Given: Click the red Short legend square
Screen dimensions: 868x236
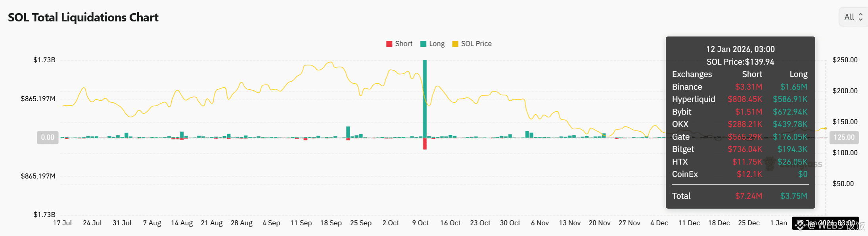Looking at the screenshot, I should [x=389, y=44].
